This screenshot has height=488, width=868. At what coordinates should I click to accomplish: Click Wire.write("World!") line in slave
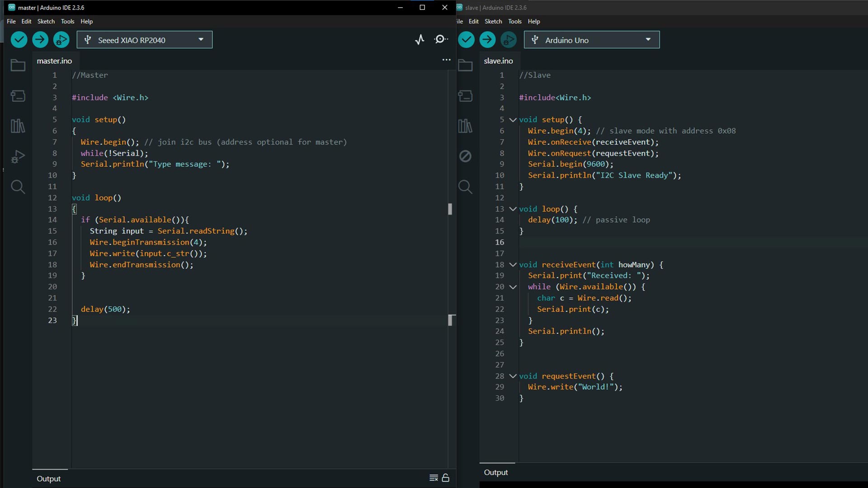click(575, 387)
